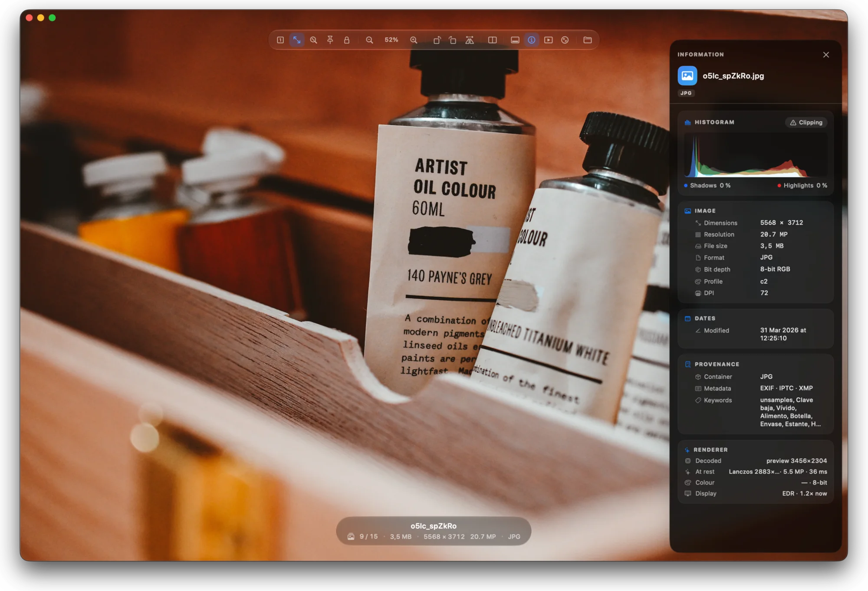Click the histogram graph

click(756, 155)
